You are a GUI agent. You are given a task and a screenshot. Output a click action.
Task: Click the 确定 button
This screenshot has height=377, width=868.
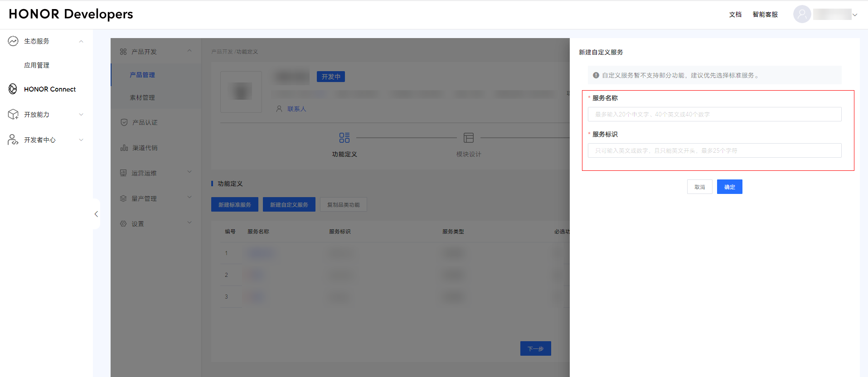729,187
